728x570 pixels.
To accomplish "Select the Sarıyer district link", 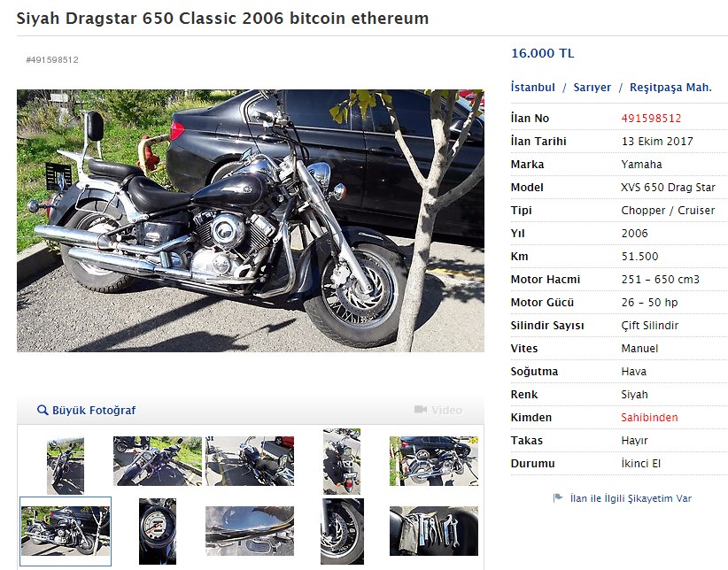I will click(592, 88).
